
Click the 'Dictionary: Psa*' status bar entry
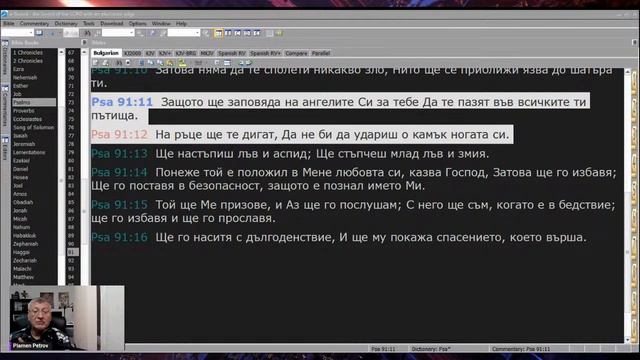(x=431, y=349)
